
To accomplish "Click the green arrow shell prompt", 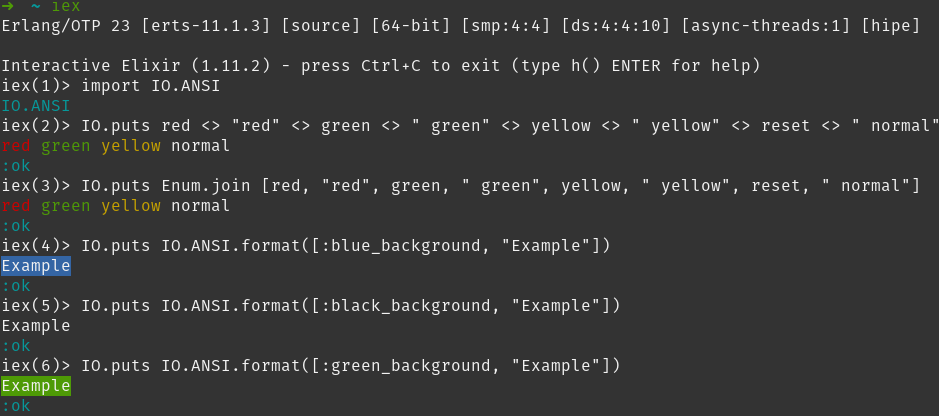I will click(7, 5).
